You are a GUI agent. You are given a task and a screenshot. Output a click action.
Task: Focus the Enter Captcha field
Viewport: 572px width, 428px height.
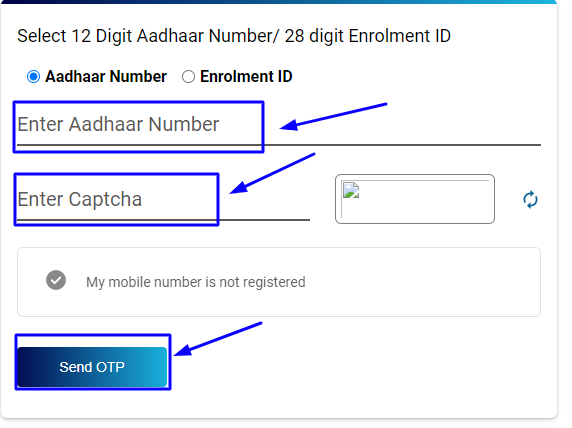pos(163,200)
